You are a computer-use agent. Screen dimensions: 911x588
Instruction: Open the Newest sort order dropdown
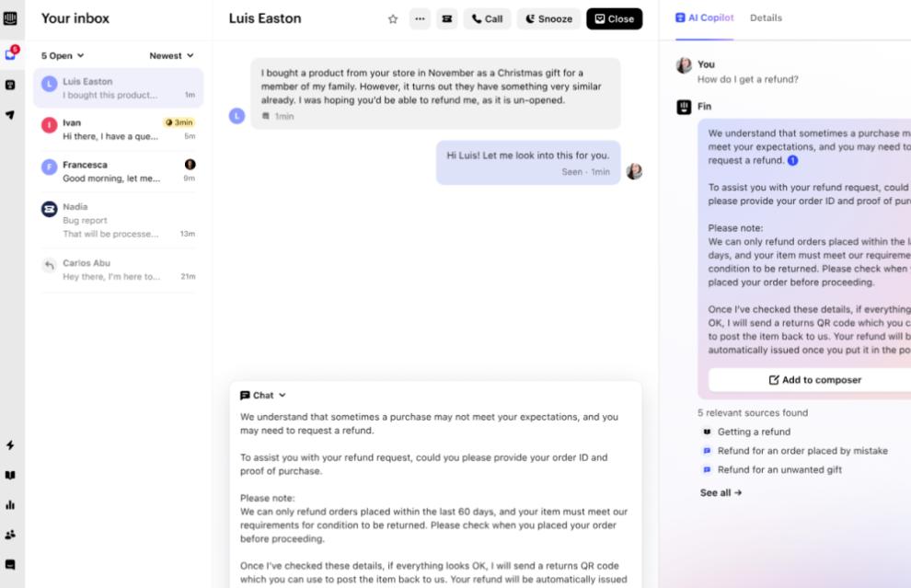pos(171,54)
